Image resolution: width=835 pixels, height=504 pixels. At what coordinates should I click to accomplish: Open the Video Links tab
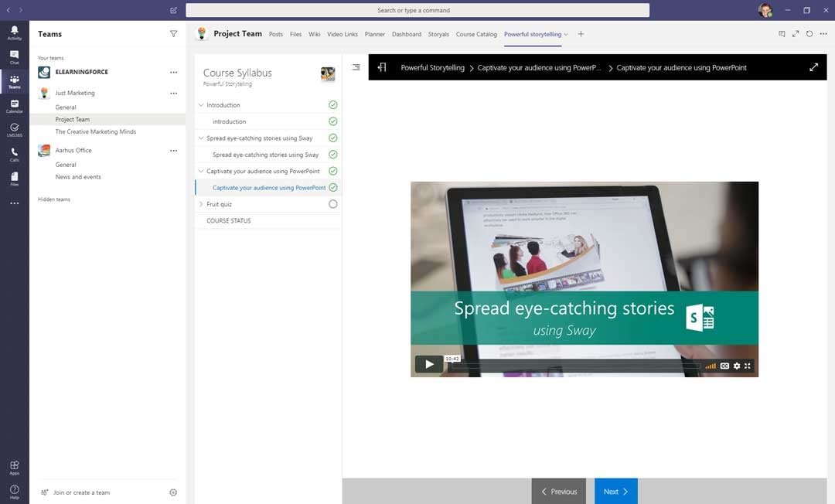click(343, 34)
